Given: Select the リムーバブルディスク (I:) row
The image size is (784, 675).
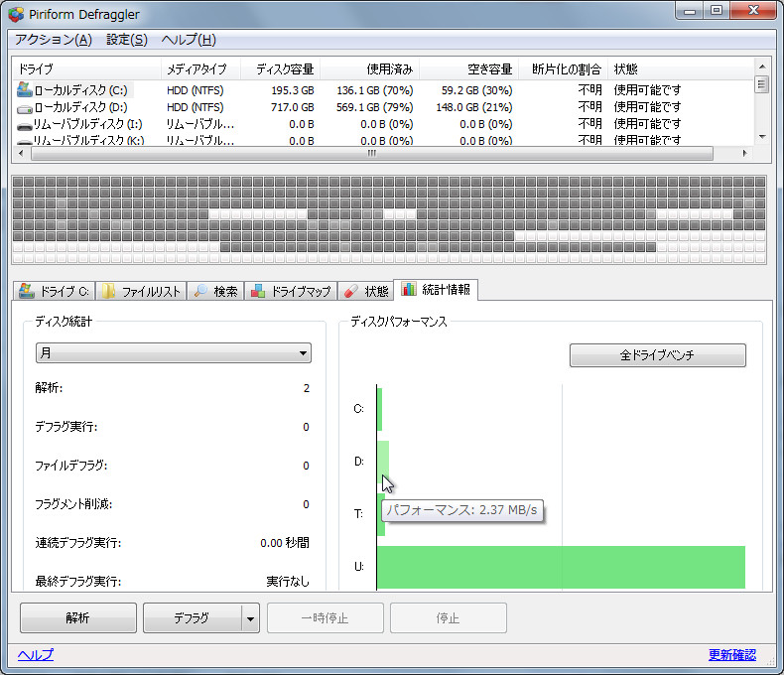Looking at the screenshot, I should [x=382, y=124].
